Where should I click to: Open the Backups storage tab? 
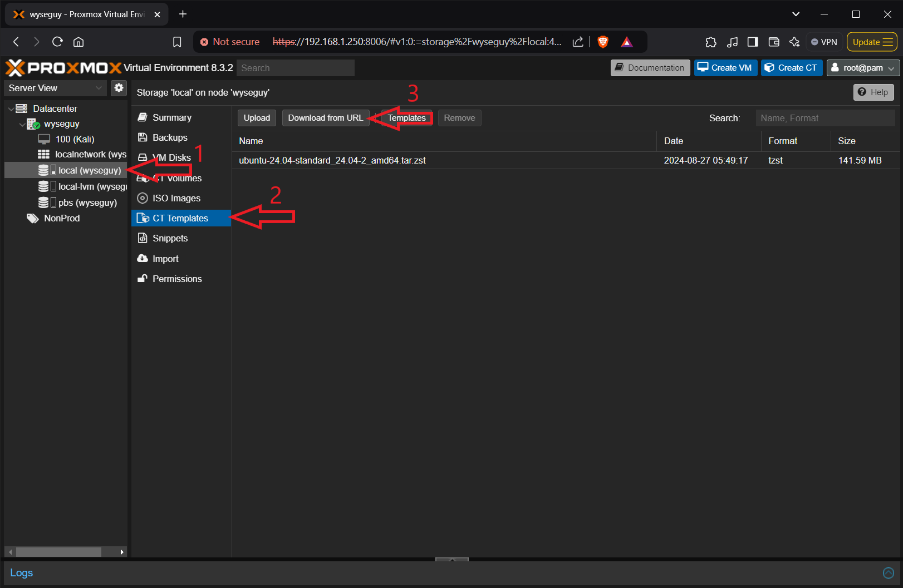pos(181,137)
